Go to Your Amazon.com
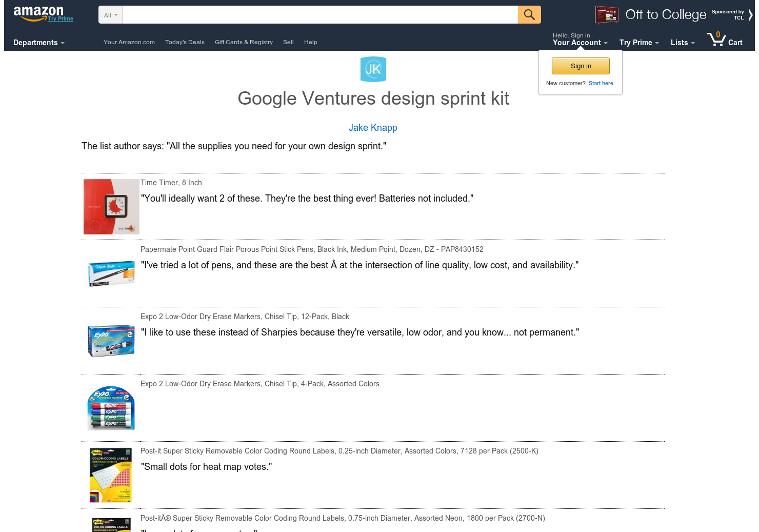 pos(129,42)
